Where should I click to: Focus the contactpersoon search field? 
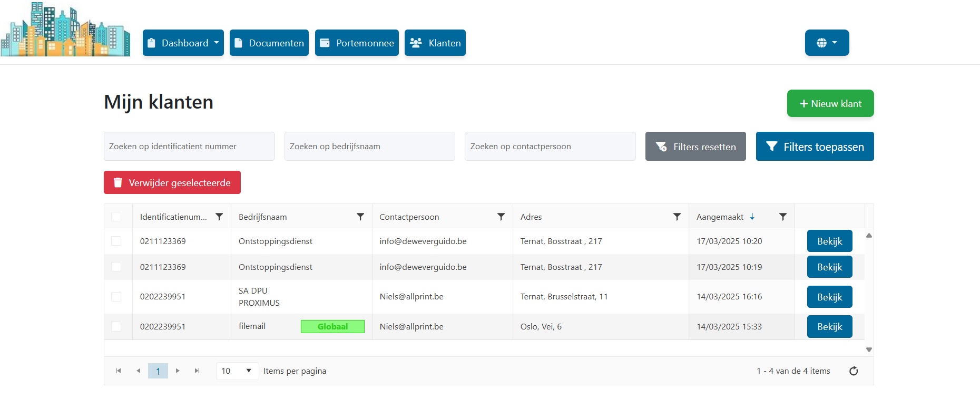click(x=550, y=146)
